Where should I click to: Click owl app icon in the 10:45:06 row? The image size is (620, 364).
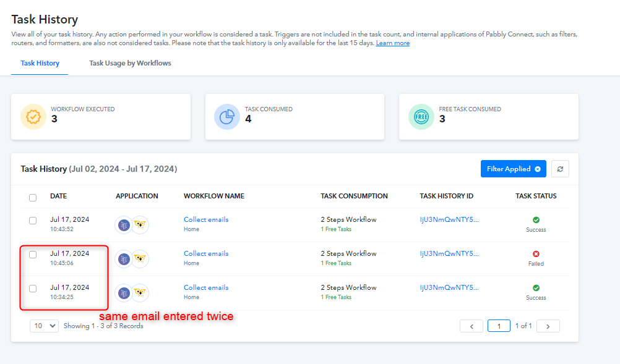pos(140,259)
